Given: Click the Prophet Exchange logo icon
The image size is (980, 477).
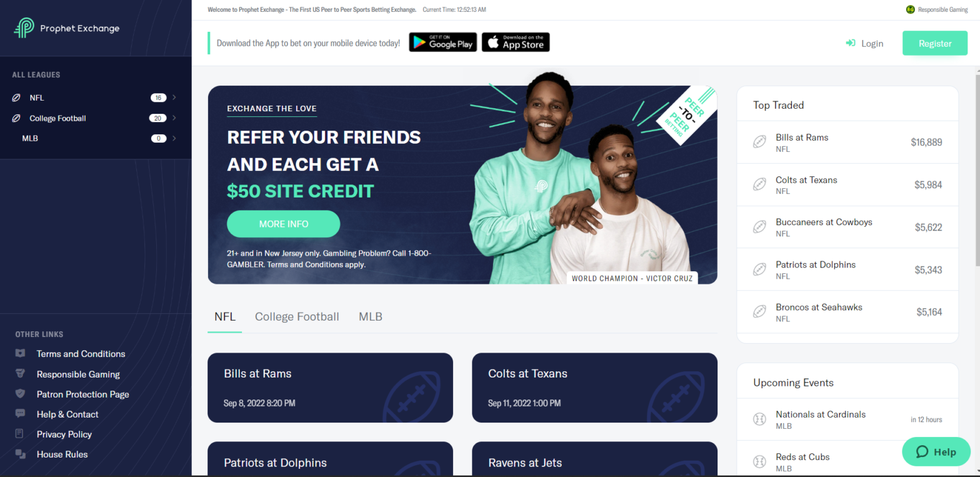Looking at the screenshot, I should point(24,28).
